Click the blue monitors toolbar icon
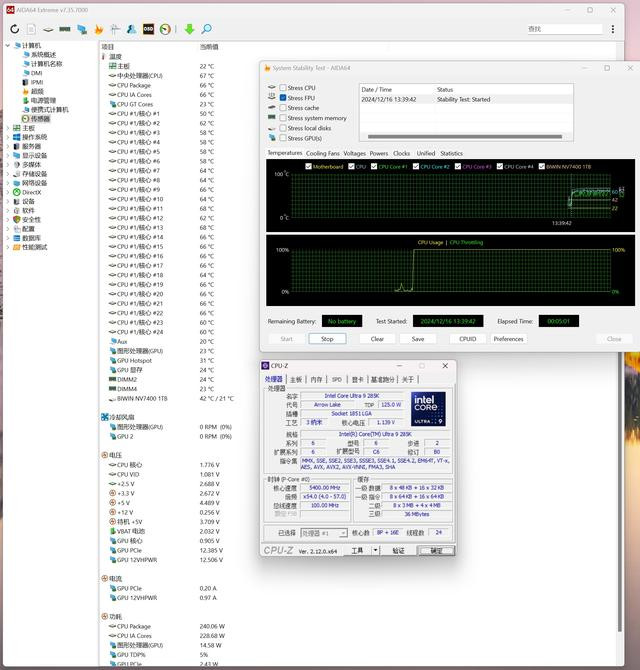Screen dimensions: 640x670 coord(82,29)
